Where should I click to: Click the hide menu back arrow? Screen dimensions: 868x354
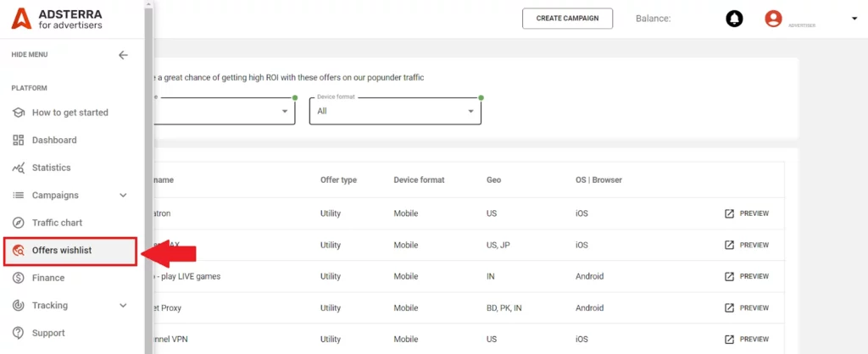pos(123,55)
